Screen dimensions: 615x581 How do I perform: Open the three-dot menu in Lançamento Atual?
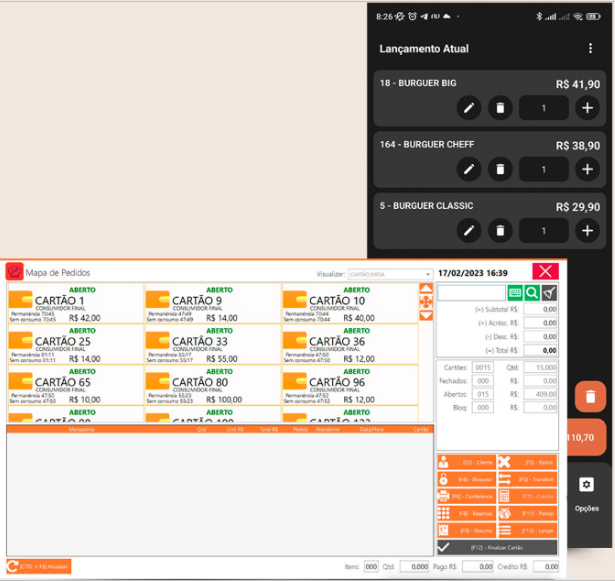click(x=590, y=49)
